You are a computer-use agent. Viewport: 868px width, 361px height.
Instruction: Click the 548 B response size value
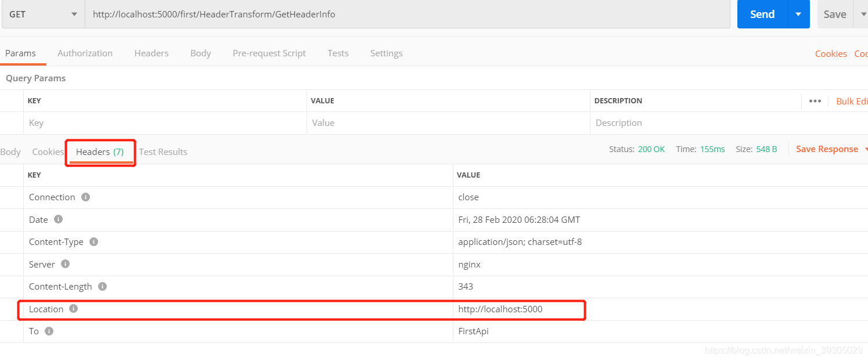(766, 149)
